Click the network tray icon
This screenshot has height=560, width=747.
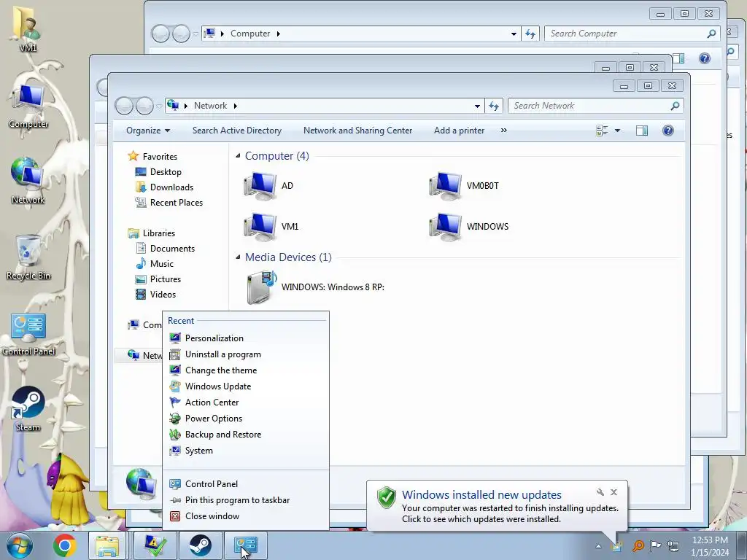pyautogui.click(x=673, y=545)
